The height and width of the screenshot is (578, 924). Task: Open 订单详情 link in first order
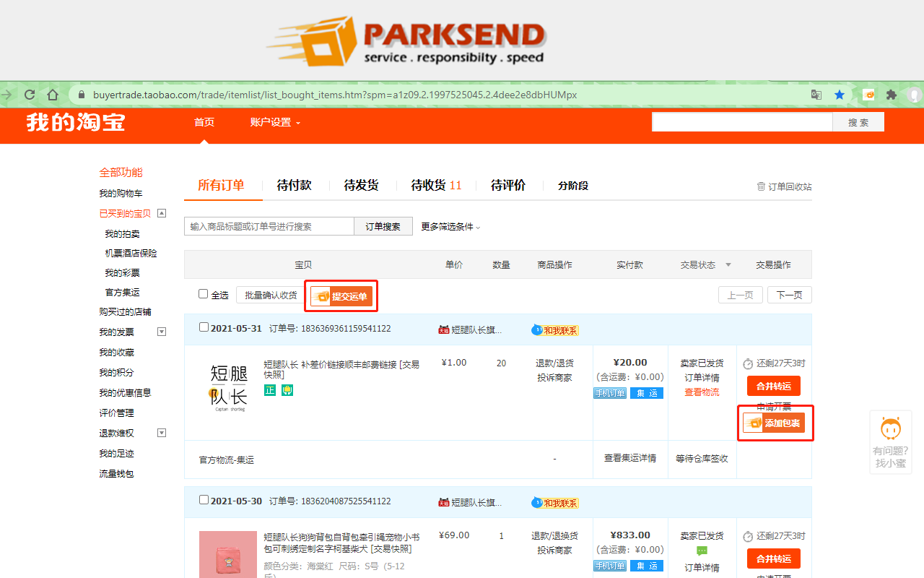coord(702,377)
